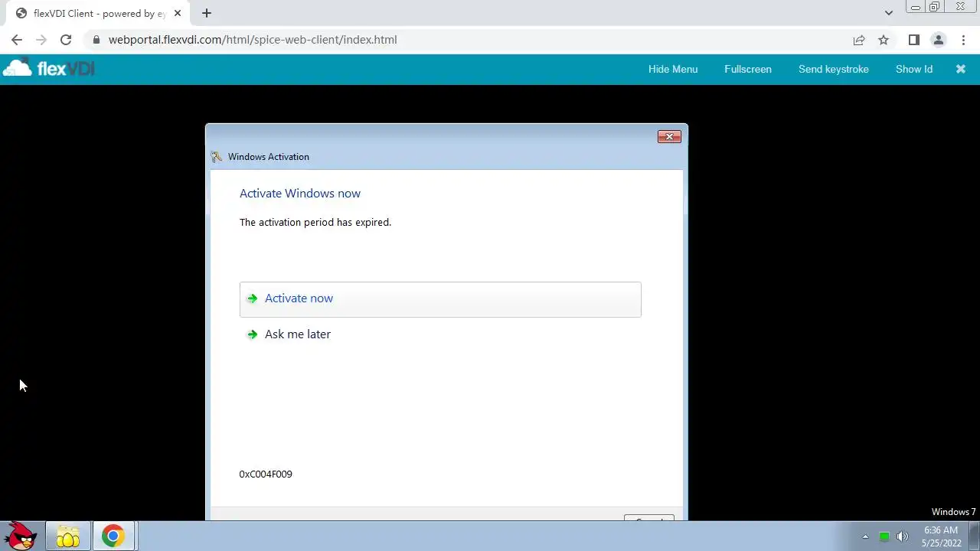Open the file explorer taskbar icon
The image size is (980, 551).
pyautogui.click(x=67, y=536)
